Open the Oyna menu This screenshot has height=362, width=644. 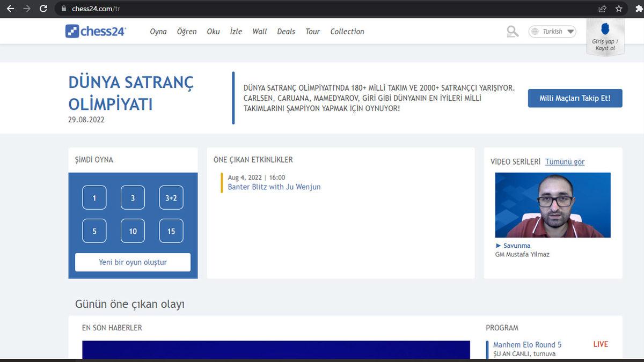coord(158,32)
